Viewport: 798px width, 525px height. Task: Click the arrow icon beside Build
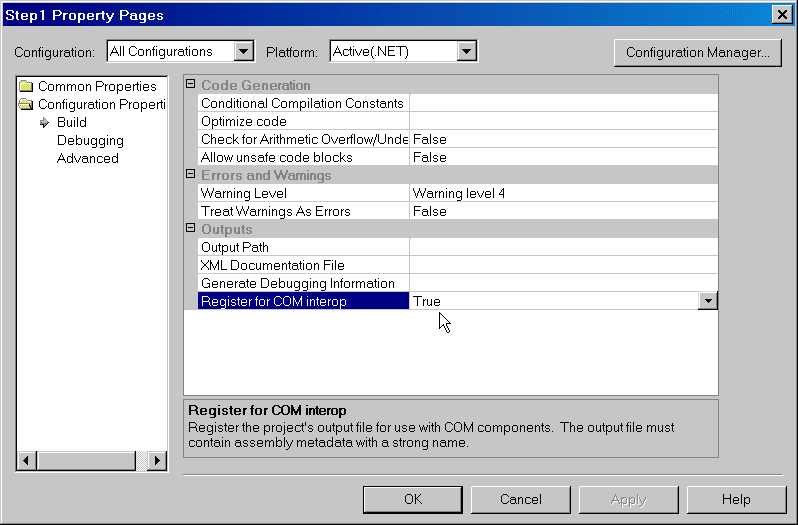[44, 123]
